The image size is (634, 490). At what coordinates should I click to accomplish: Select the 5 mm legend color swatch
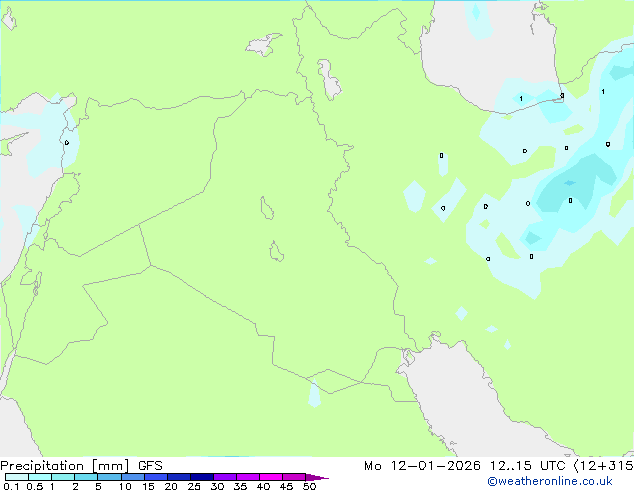(109, 477)
